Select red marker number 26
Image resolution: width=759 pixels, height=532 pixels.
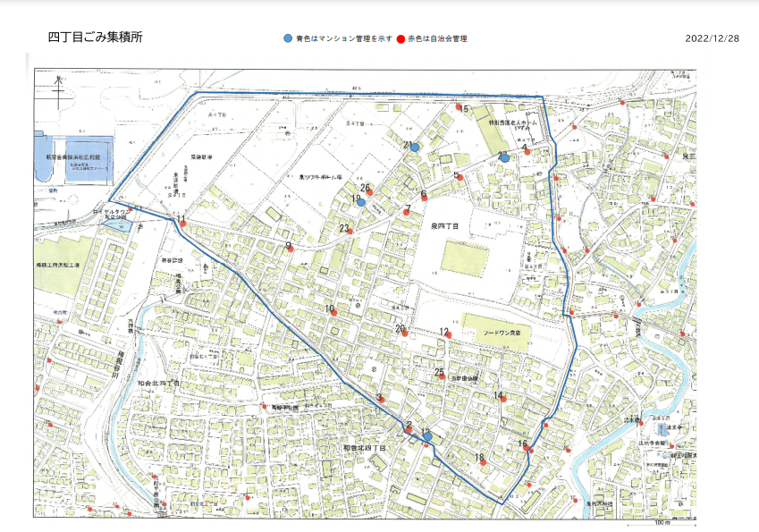coord(368,191)
